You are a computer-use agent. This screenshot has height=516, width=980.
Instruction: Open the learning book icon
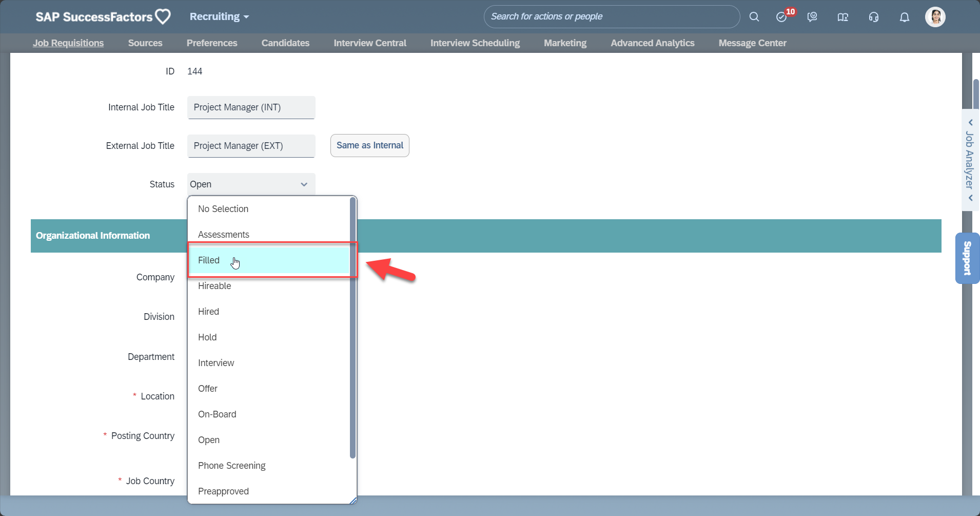pos(843,17)
